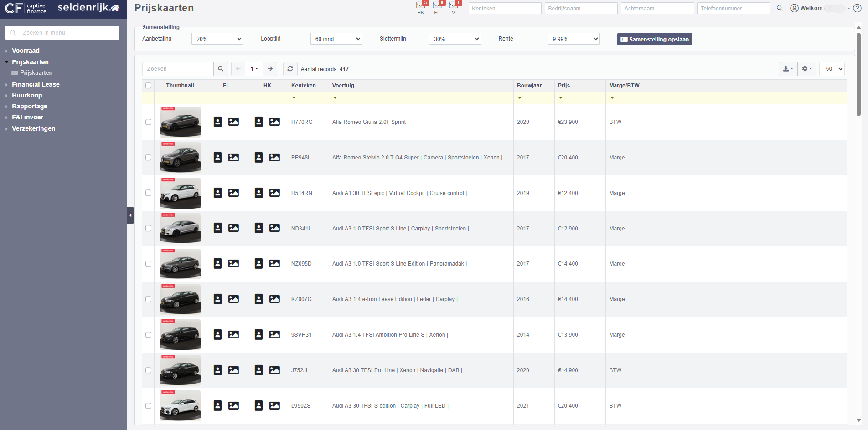The image size is (868, 430).
Task: Go to the previous page arrow
Action: tap(238, 69)
